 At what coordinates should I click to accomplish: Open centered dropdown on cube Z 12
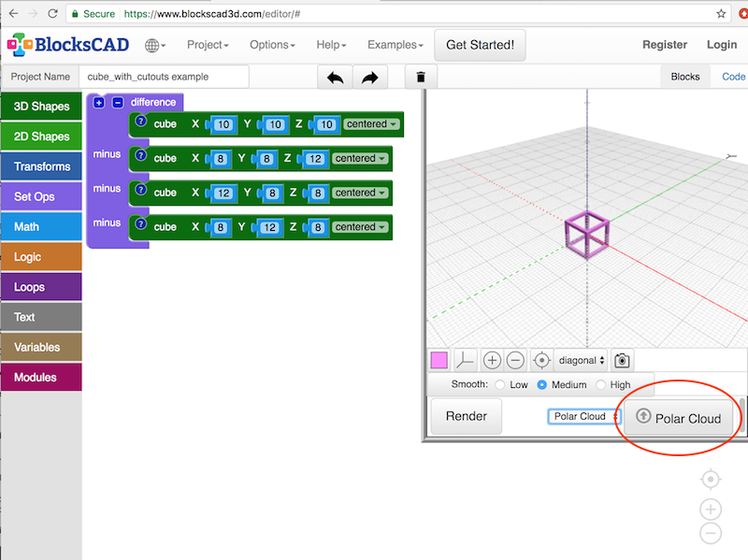[x=360, y=158]
